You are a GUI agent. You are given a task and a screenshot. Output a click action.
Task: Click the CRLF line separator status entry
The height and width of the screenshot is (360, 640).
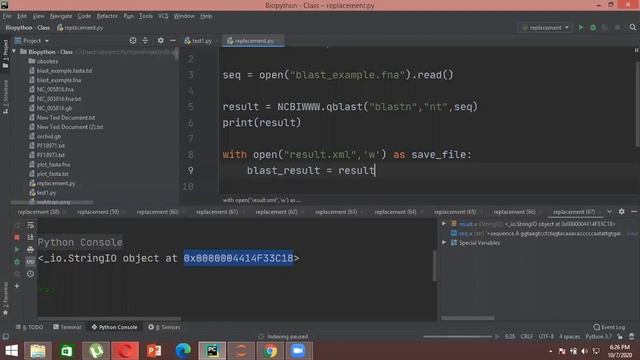click(x=527, y=336)
